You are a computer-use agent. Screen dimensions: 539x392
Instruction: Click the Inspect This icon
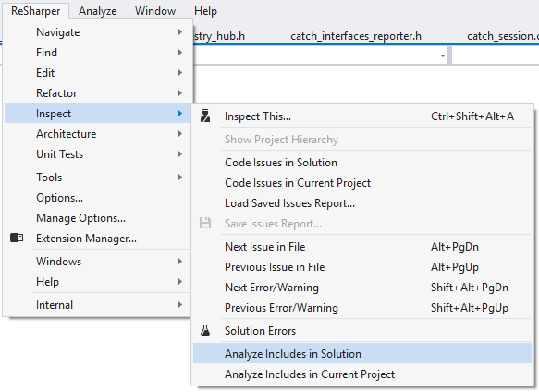[205, 116]
